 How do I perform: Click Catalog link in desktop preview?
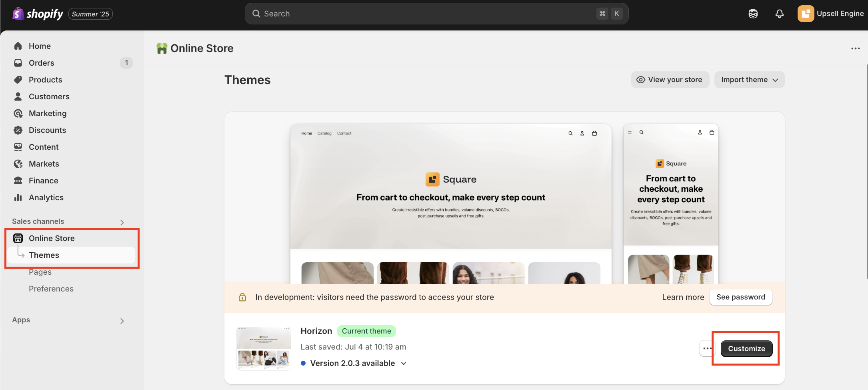pyautogui.click(x=324, y=133)
